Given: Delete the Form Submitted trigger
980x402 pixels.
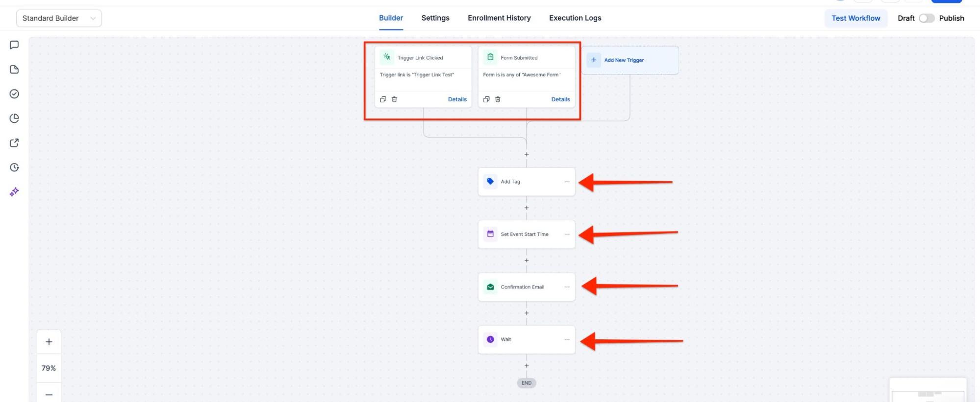Looking at the screenshot, I should [498, 99].
